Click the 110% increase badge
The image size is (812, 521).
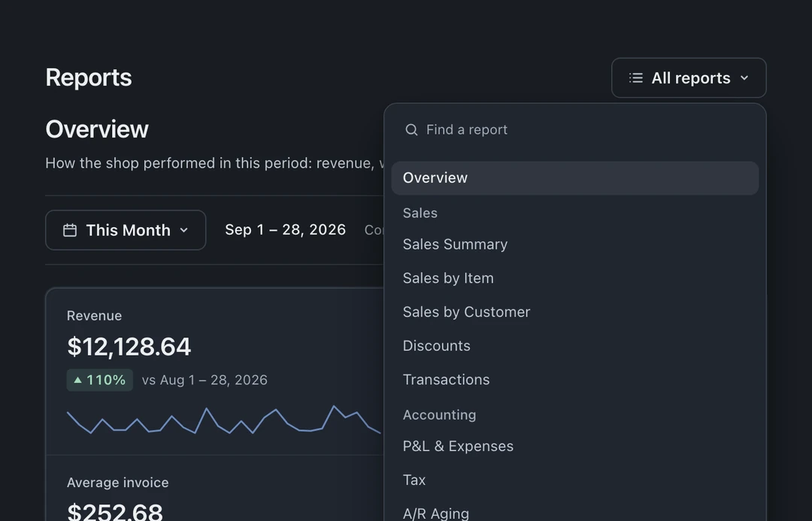click(x=99, y=380)
